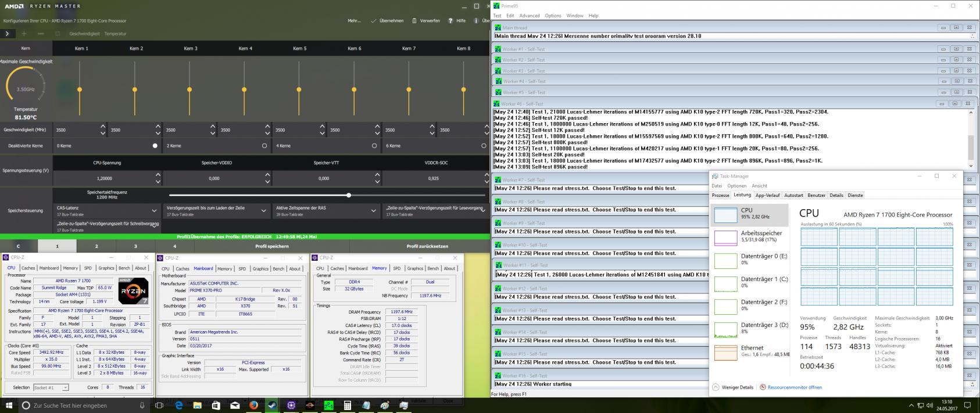Click Worker #6 log vertical scrollbar

click(971, 139)
